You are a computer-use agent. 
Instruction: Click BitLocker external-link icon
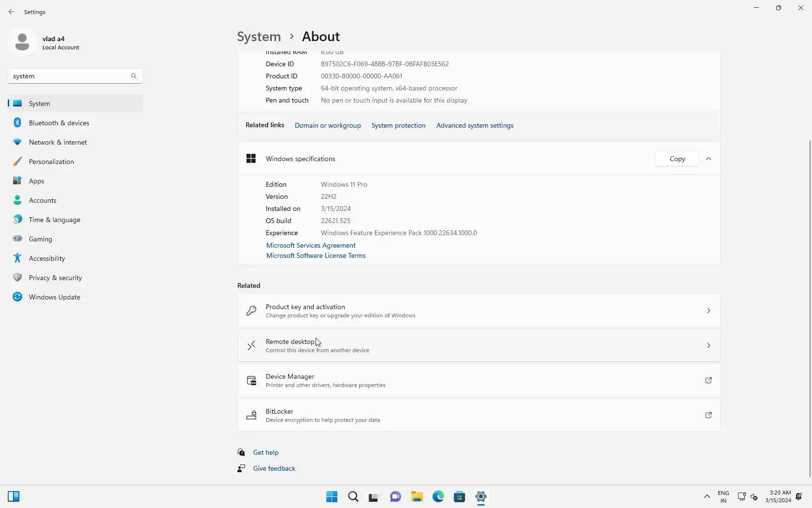709,415
